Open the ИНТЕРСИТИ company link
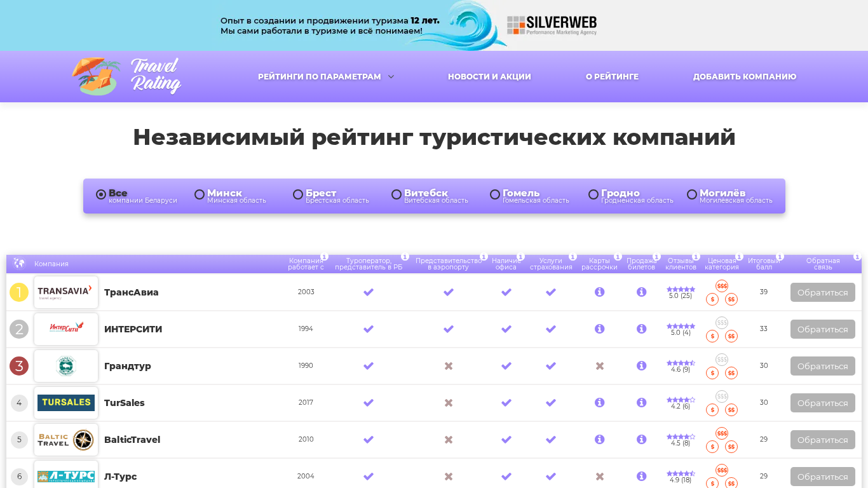This screenshot has width=868, height=488. [133, 329]
